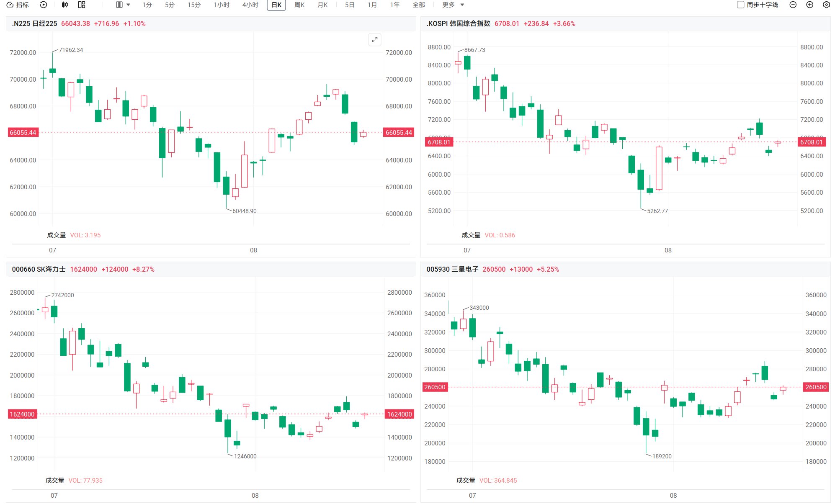Expand the column layout dropdown arrow

[x=128, y=5]
